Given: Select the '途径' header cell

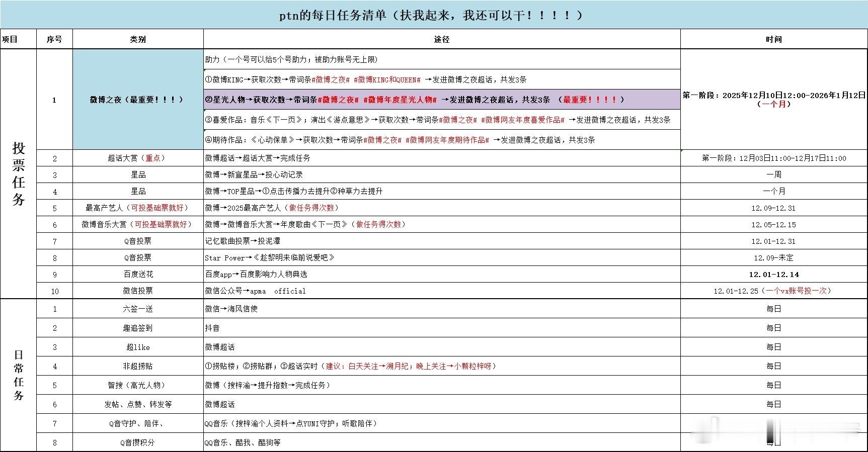Looking at the screenshot, I should (x=442, y=39).
